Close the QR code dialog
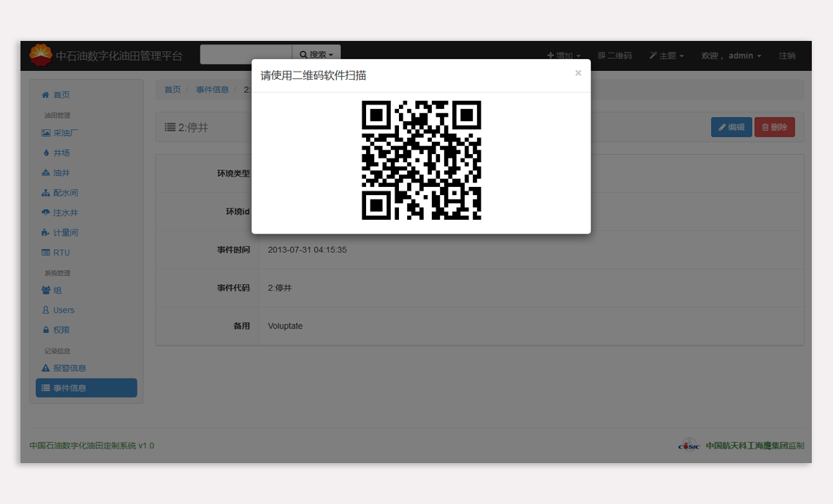Screen dimensions: 833x504 coord(578,73)
